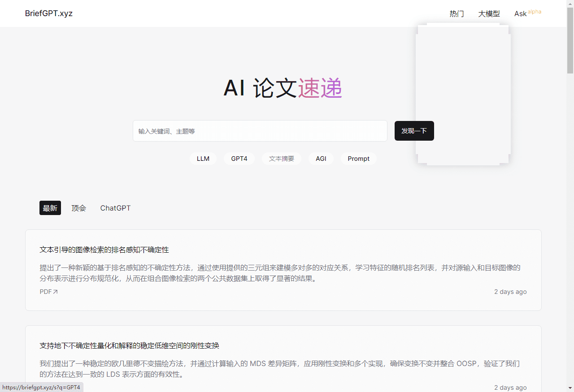574x392 pixels.
Task: Select the 最新 tab
Action: 50,208
